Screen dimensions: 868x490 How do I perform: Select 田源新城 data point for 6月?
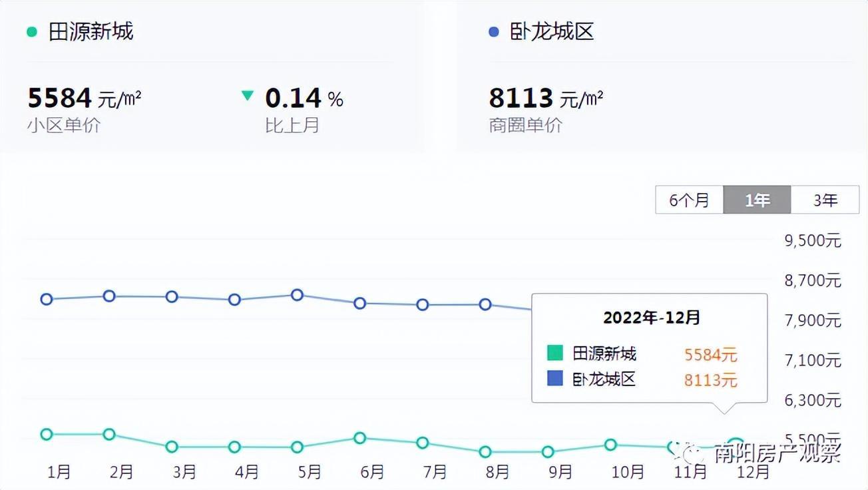pyautogui.click(x=360, y=437)
